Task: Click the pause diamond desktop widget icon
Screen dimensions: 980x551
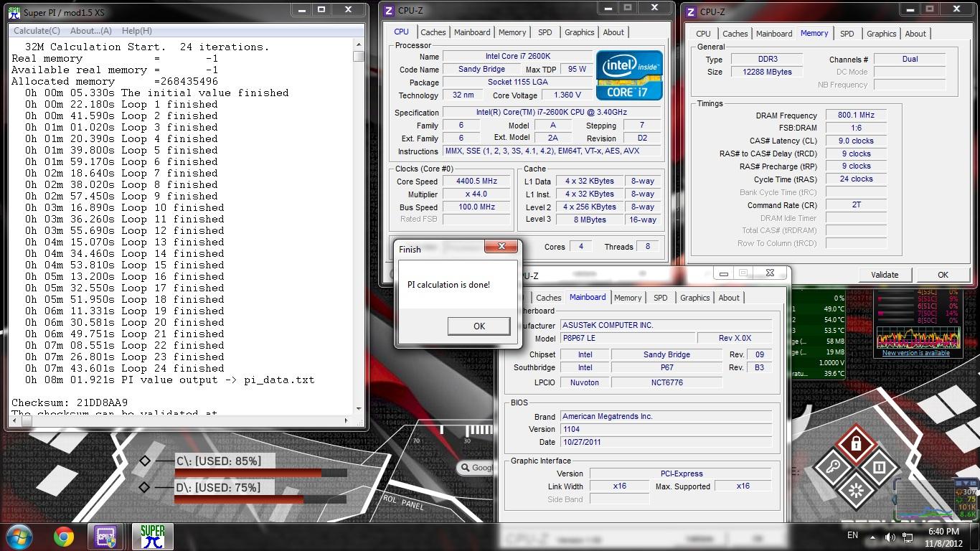Action: point(879,468)
